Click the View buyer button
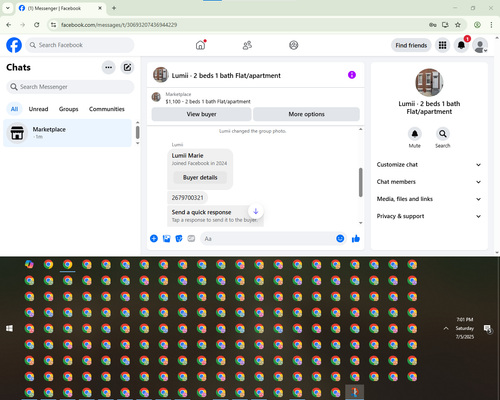The height and width of the screenshot is (400, 500). coord(201,114)
